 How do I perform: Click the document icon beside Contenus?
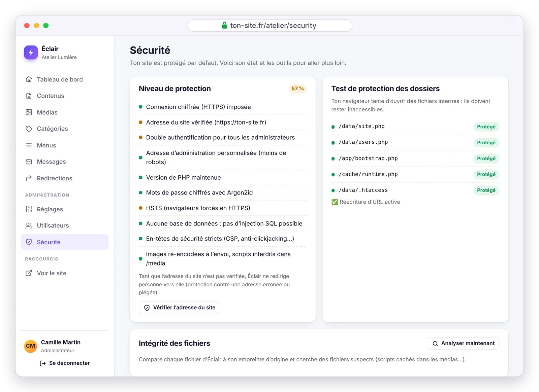coord(29,96)
